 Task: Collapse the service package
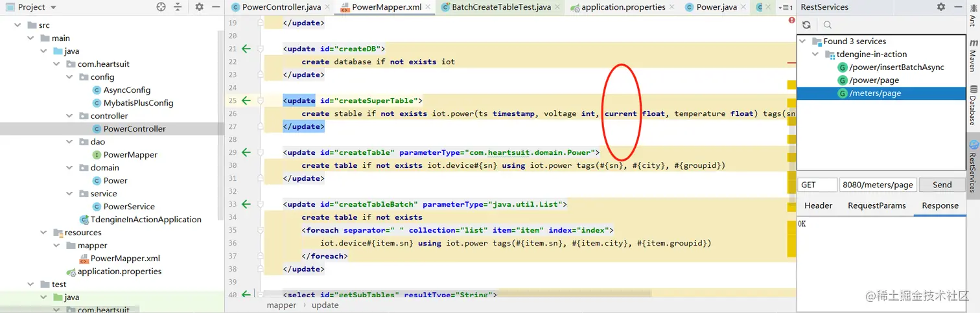(x=69, y=194)
